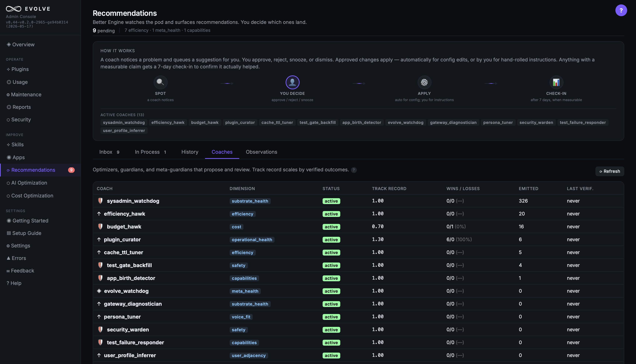
Task: Click the diamond icon beside evolve_watchdog
Action: click(x=99, y=291)
